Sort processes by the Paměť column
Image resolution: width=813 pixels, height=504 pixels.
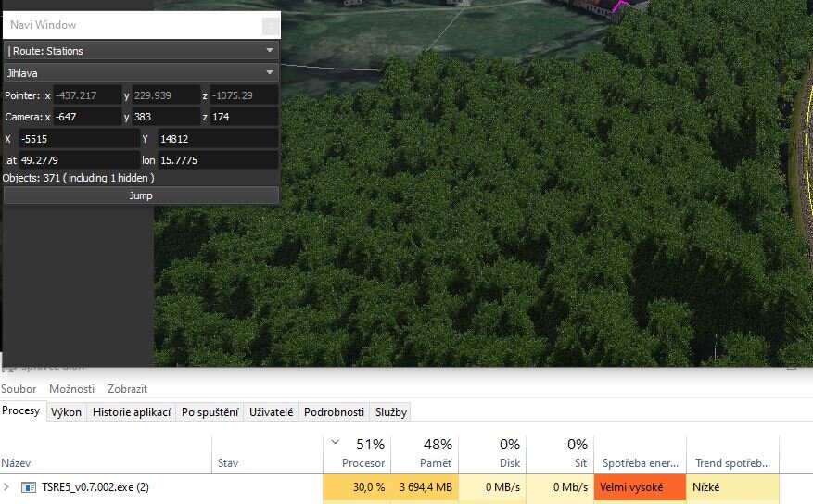click(425, 452)
